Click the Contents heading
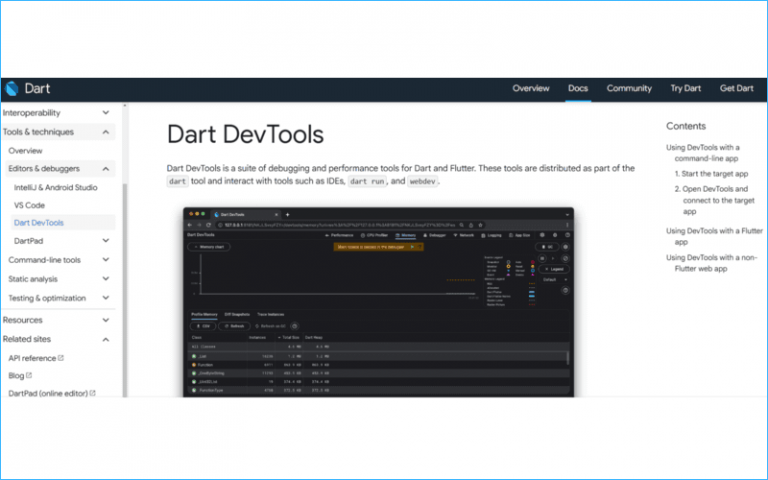Screen dimensions: 768x480 click(686, 126)
